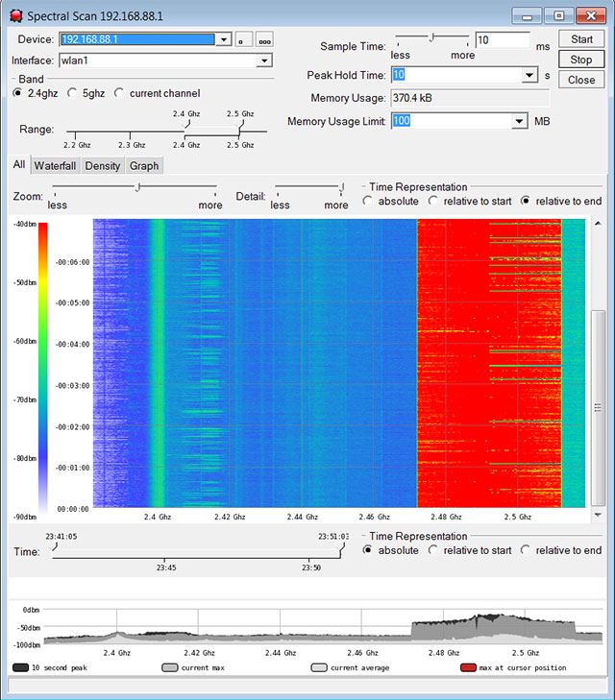
Task: Click the Range slider 2.4 Ghz start handle
Action: click(x=185, y=124)
